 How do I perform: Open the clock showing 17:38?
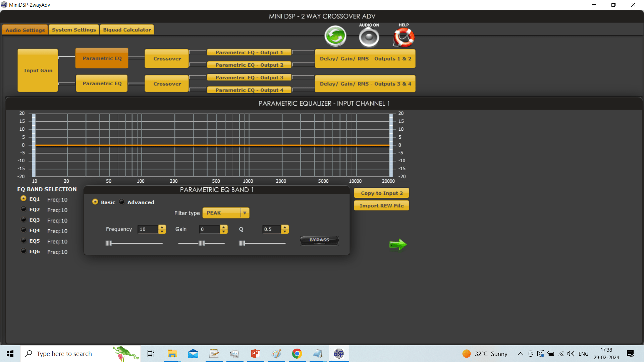[x=606, y=354]
